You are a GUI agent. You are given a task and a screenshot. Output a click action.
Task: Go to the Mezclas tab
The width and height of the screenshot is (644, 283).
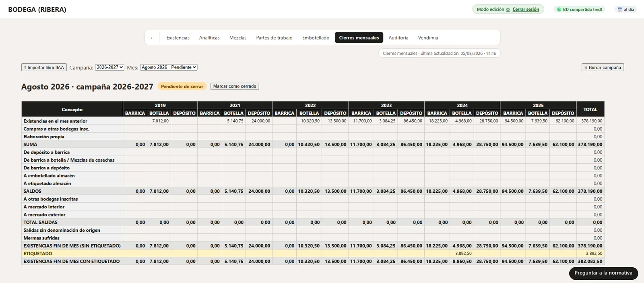(x=238, y=38)
